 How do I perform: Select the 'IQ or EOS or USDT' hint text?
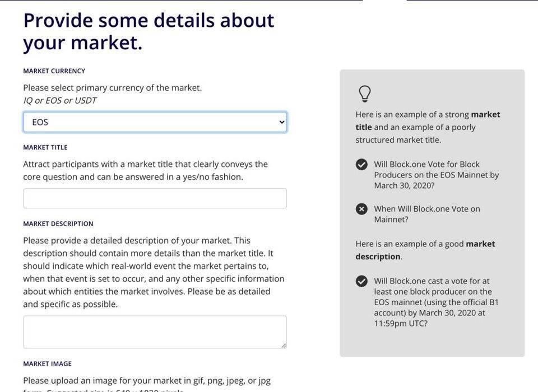[x=60, y=100]
